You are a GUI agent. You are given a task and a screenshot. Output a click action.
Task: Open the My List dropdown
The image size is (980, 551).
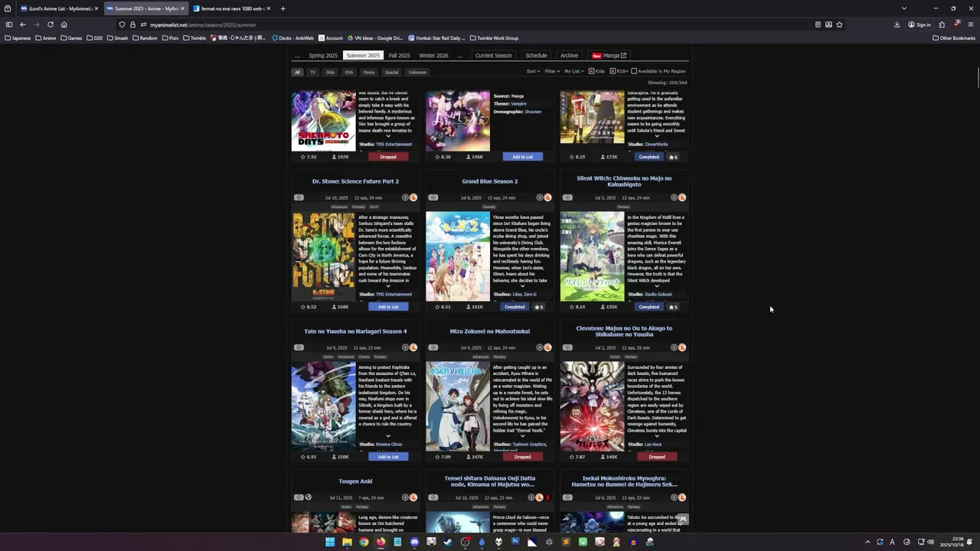[x=573, y=71]
